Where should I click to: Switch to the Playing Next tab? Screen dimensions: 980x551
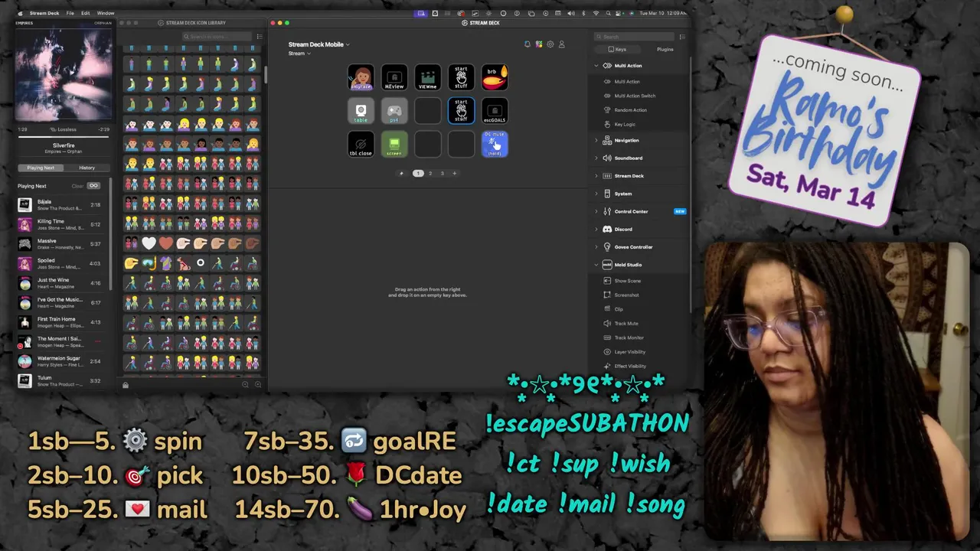pyautogui.click(x=41, y=168)
